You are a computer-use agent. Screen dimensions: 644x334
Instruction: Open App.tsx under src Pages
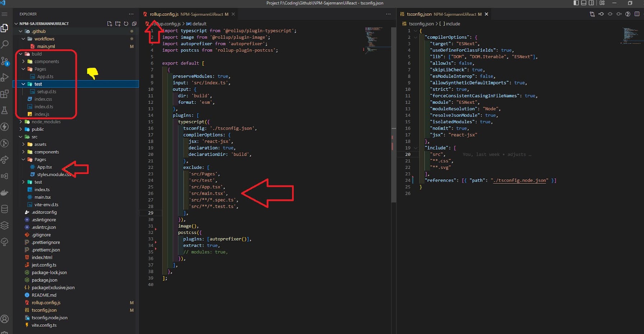[45, 167]
